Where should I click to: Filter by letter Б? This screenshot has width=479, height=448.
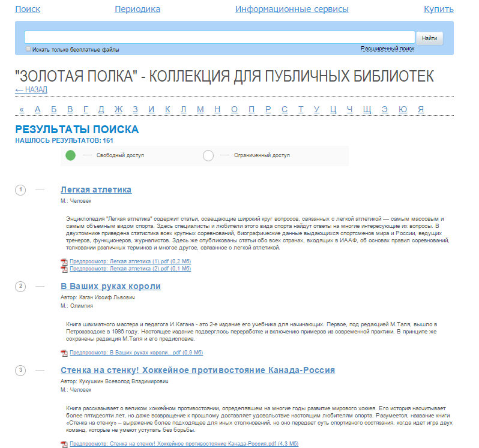tap(54, 109)
